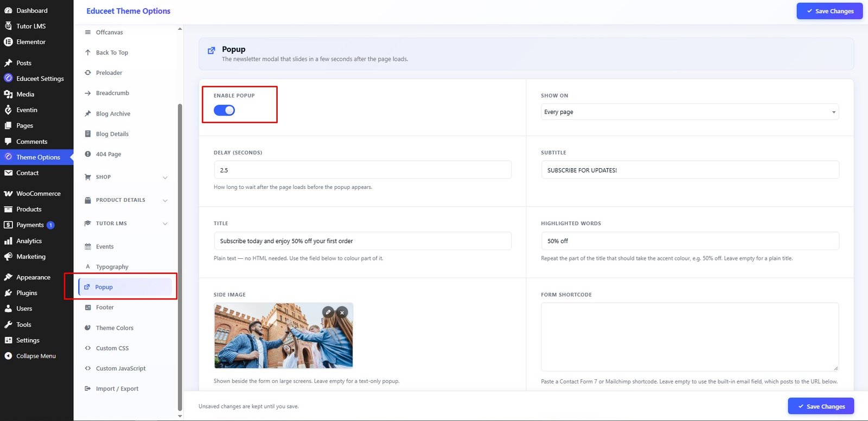Click the Delay seconds input field
The image size is (868, 421).
click(362, 170)
